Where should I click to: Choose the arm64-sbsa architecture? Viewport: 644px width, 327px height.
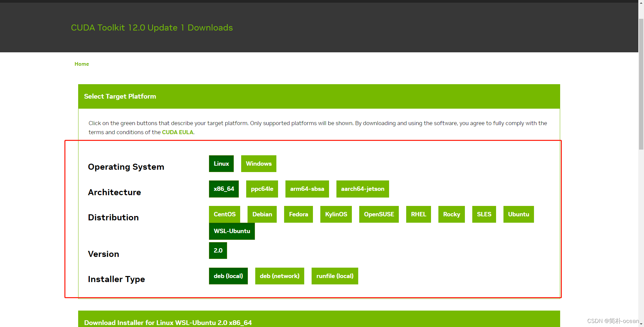[x=307, y=189]
